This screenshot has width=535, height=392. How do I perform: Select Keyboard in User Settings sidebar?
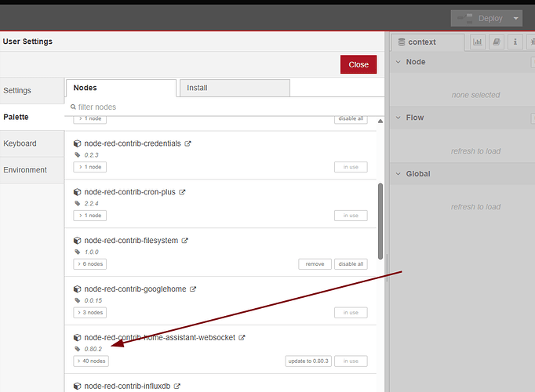tap(20, 143)
